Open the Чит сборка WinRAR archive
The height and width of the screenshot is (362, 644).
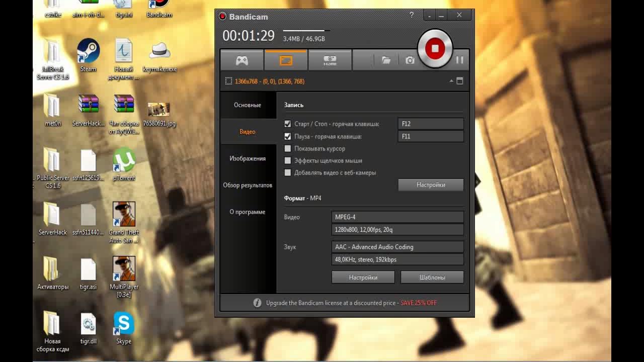click(x=123, y=114)
